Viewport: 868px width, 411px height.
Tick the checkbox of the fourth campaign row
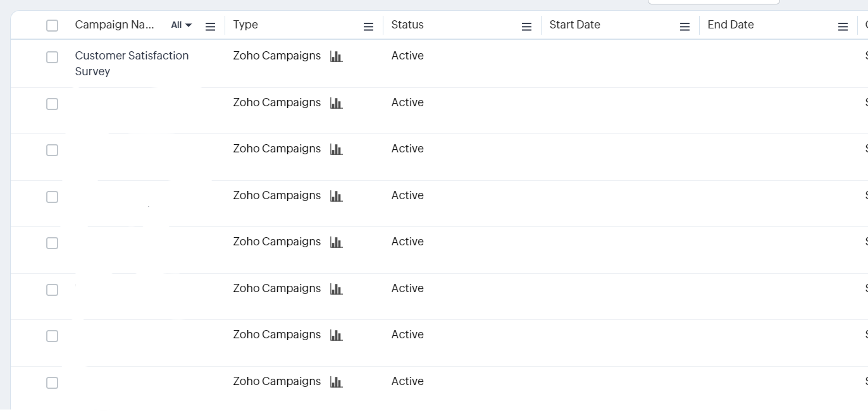(52, 197)
